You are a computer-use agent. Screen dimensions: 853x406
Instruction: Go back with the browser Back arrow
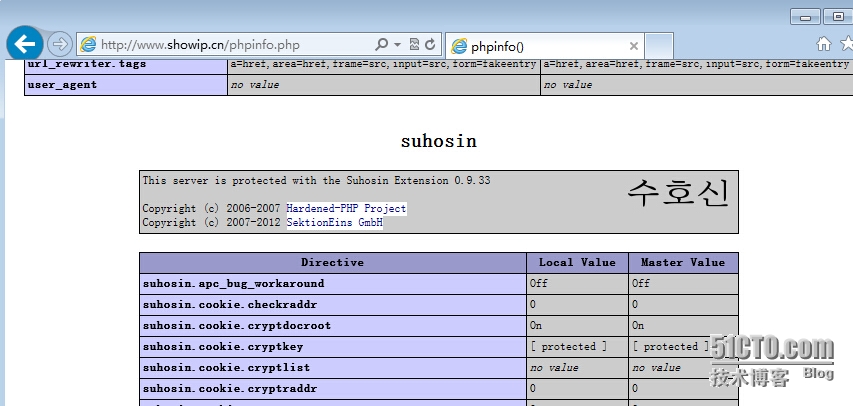pyautogui.click(x=24, y=44)
